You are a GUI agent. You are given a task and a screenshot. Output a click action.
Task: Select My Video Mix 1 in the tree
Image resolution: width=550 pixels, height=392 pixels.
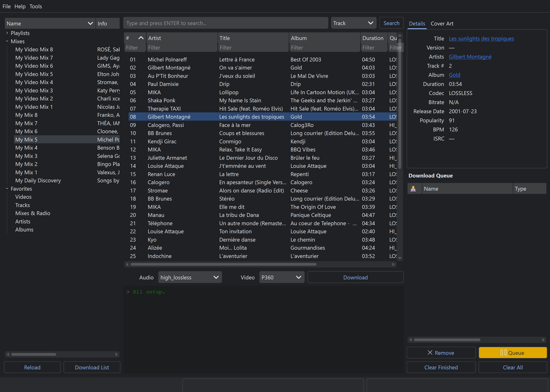34,107
